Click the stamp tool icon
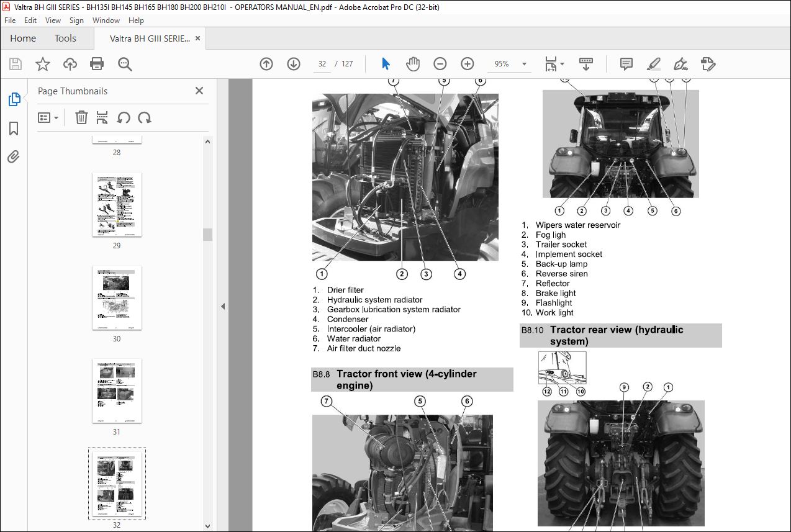 point(708,64)
